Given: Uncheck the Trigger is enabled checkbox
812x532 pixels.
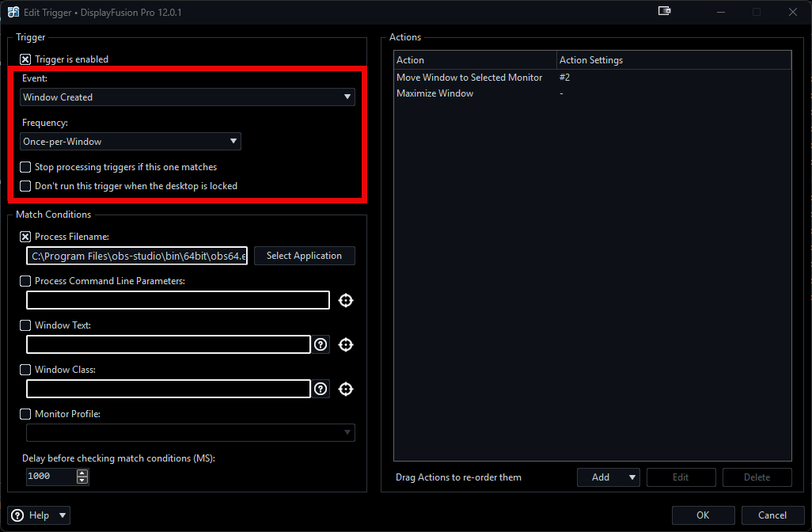Looking at the screenshot, I should 25,59.
